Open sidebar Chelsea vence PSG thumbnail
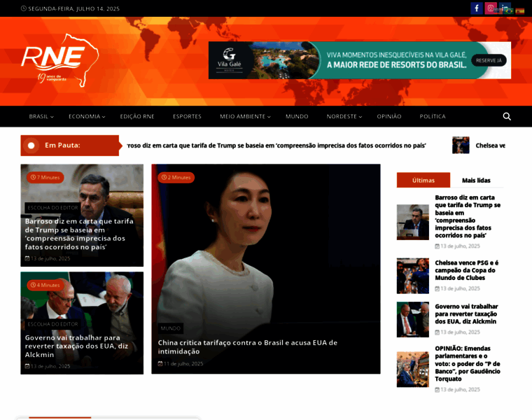The height and width of the screenshot is (420, 532). tap(412, 276)
